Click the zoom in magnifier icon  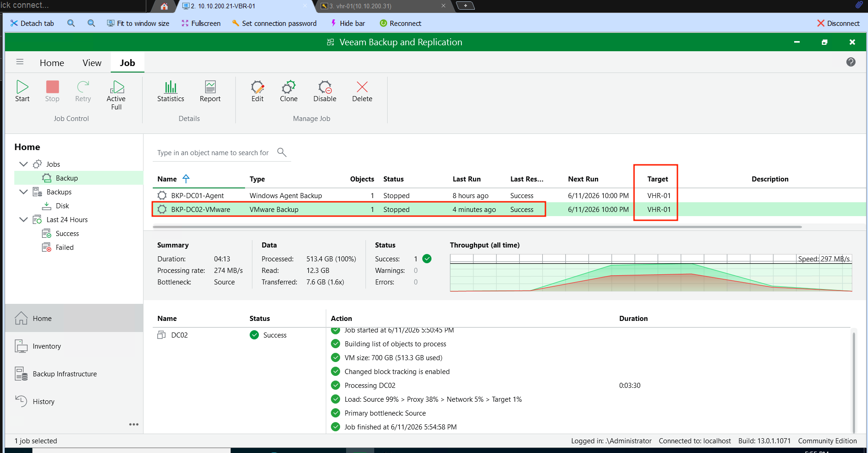click(x=71, y=23)
